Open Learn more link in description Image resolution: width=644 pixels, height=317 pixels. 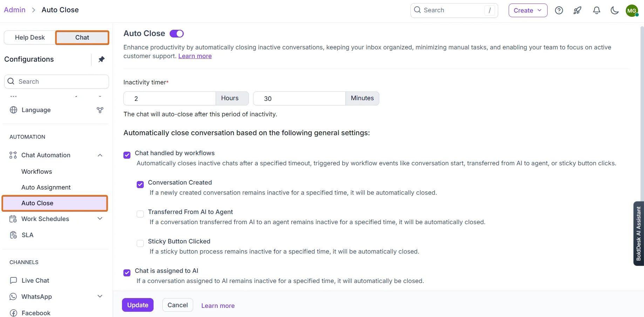195,56
